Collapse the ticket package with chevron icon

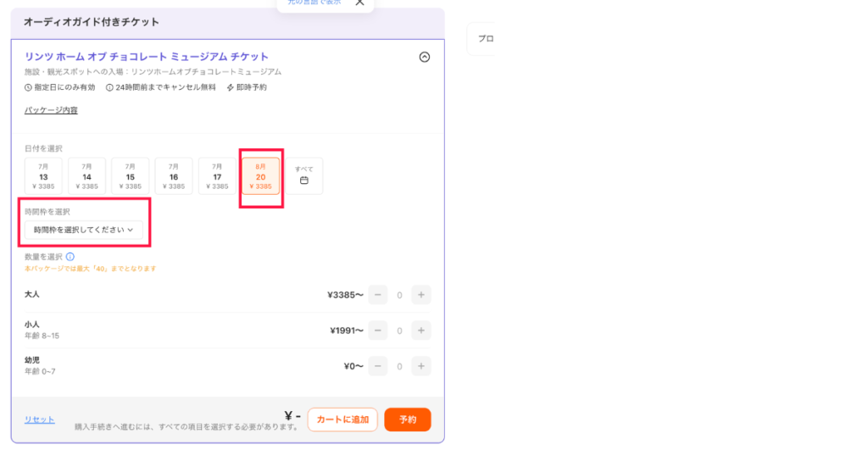click(x=424, y=57)
